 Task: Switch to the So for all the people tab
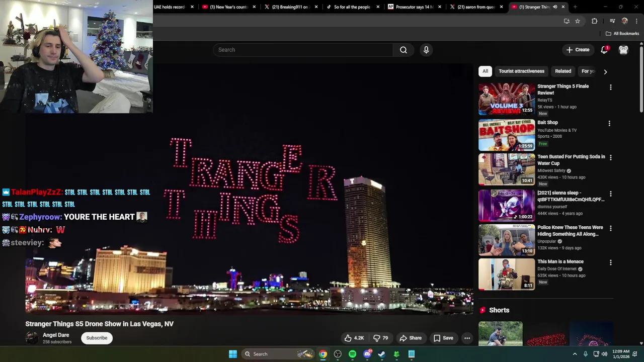point(353,7)
